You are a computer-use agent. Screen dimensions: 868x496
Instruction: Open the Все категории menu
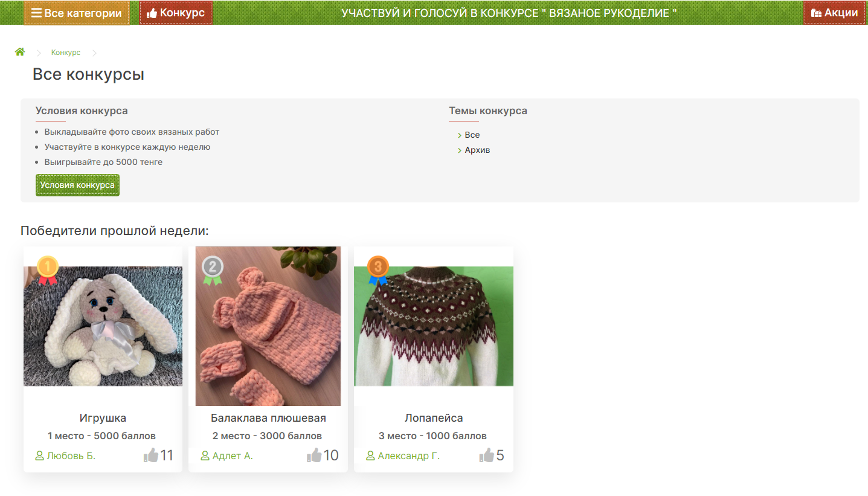click(77, 13)
